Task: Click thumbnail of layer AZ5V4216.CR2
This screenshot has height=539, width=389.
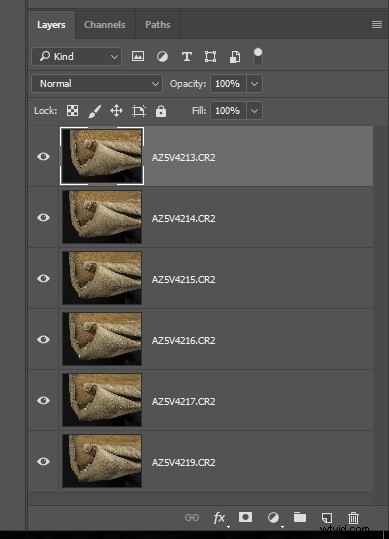Action: click(x=102, y=339)
